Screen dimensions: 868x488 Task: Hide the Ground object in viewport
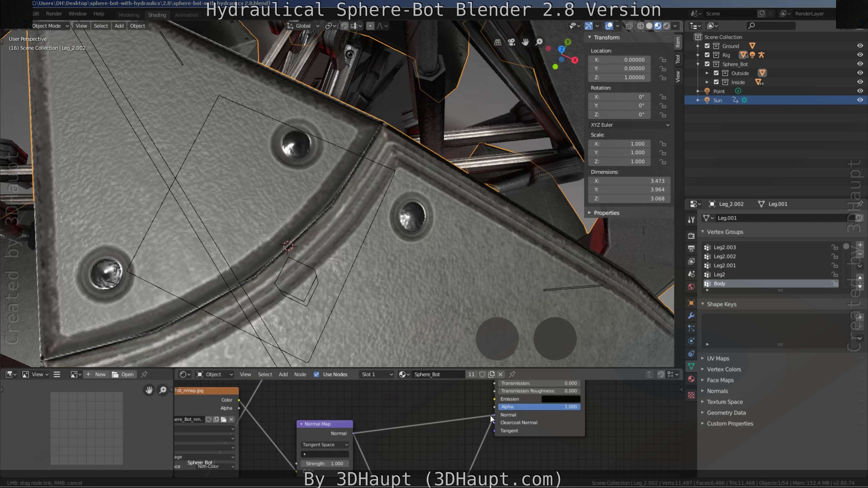860,46
